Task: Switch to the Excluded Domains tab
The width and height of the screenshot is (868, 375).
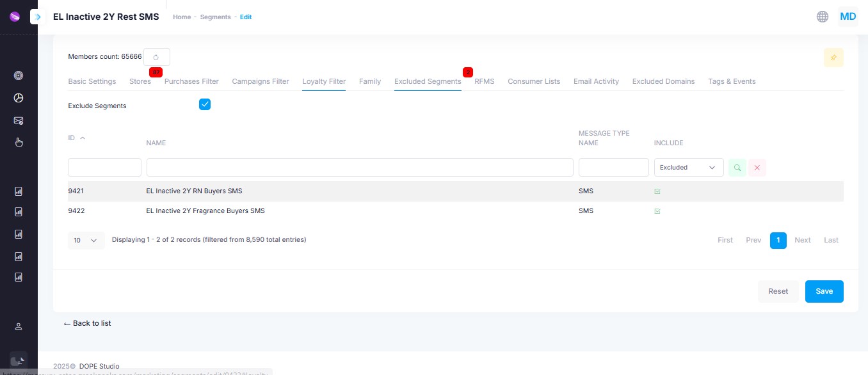Action: tap(663, 81)
